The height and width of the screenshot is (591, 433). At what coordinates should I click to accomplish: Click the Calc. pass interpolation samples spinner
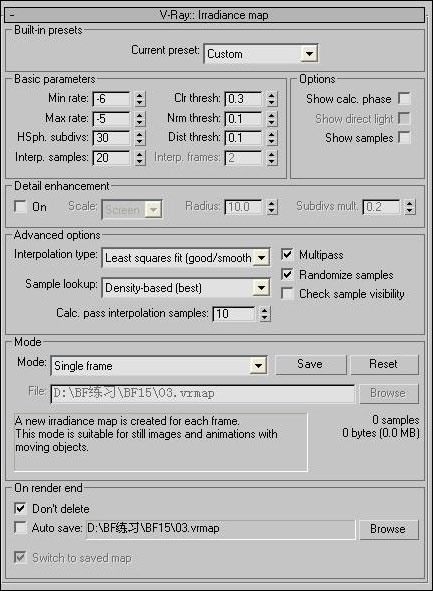point(265,314)
